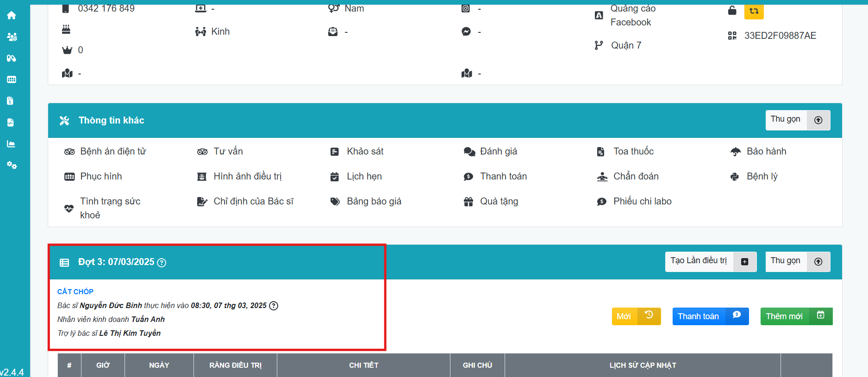Image resolution: width=868 pixels, height=377 pixels.
Task: Click Tạo Lần điều trị button
Action: [x=710, y=262]
